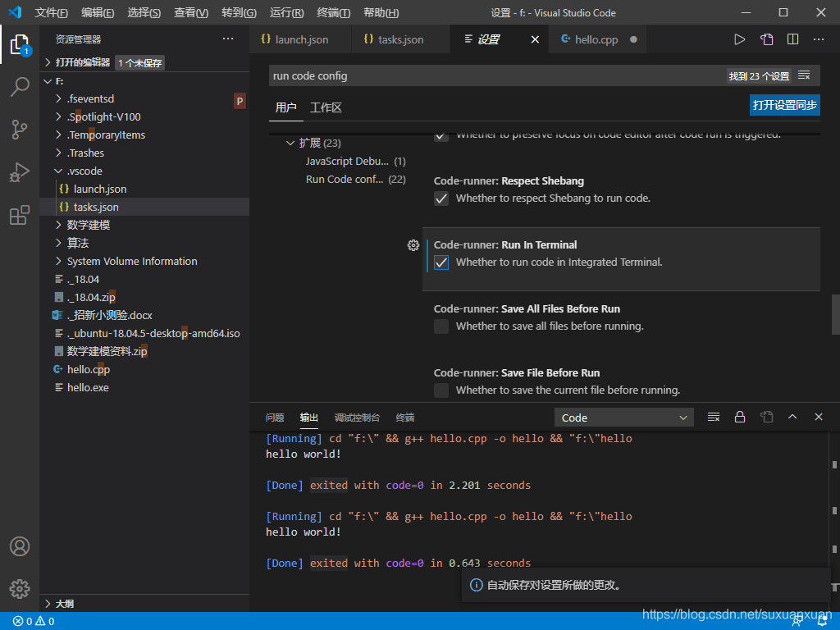
Task: Open the Search view in activity bar
Action: [20, 86]
